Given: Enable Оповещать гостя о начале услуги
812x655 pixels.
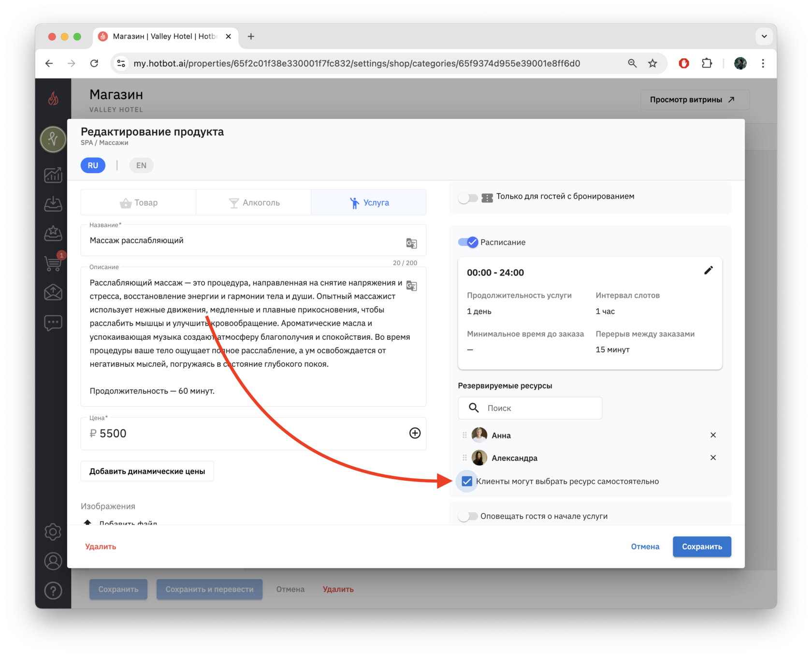Looking at the screenshot, I should tap(468, 516).
